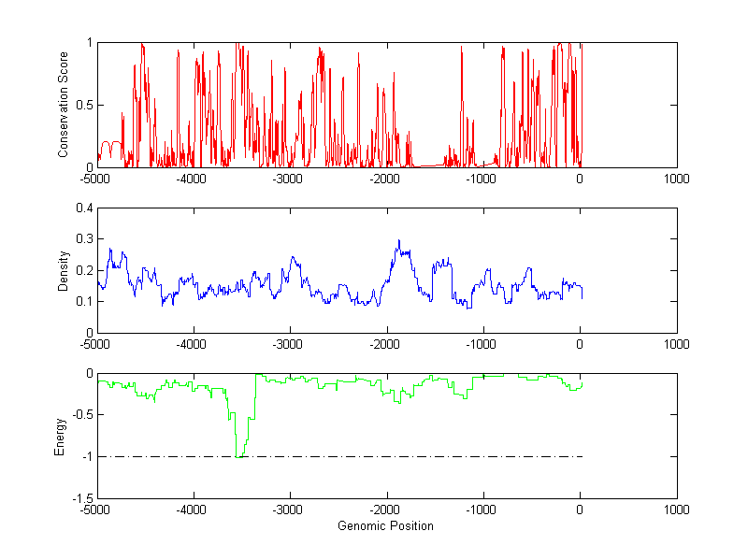
Task: Click the Conservation Score y-axis label
Action: (64, 105)
